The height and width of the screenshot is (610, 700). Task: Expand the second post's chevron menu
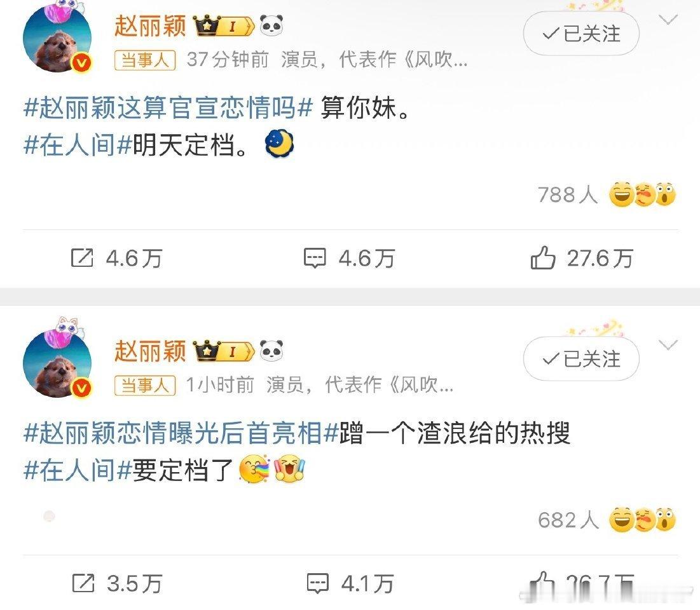click(x=668, y=344)
